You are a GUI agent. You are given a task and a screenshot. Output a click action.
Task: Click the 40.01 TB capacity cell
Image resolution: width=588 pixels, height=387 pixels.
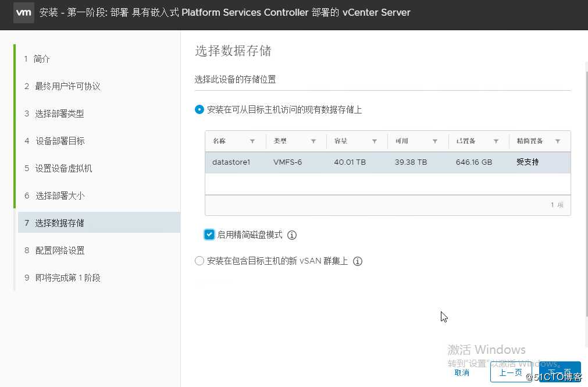(x=350, y=162)
